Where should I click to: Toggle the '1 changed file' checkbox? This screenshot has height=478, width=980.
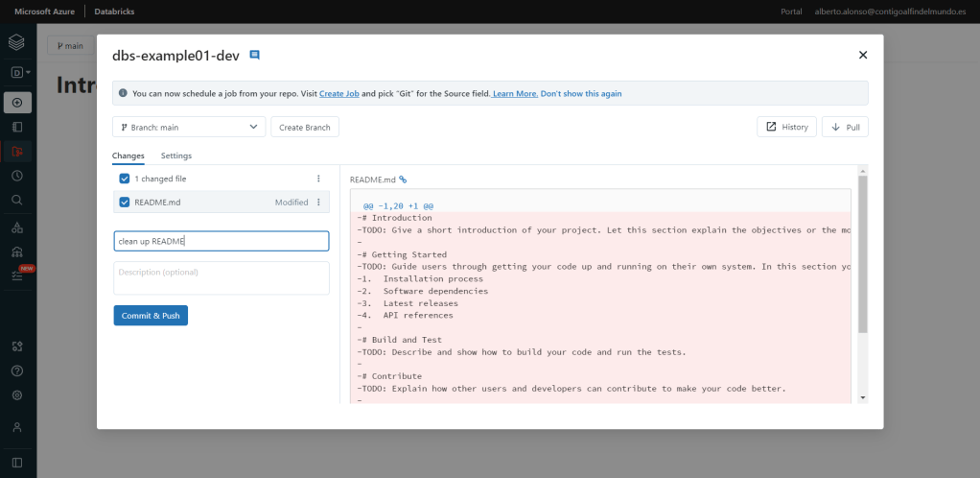(125, 179)
